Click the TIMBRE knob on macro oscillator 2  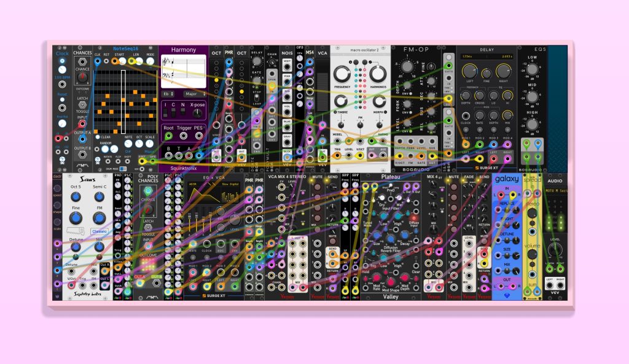click(340, 101)
